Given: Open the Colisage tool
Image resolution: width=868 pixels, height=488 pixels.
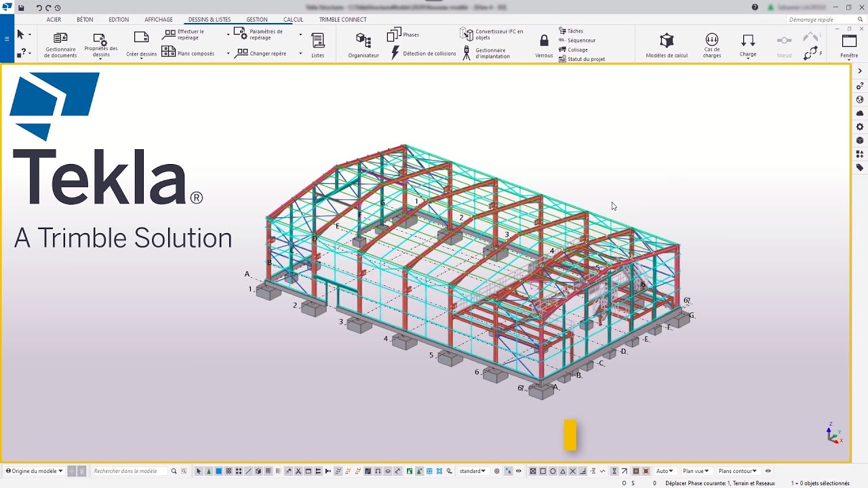Looking at the screenshot, I should (x=573, y=49).
